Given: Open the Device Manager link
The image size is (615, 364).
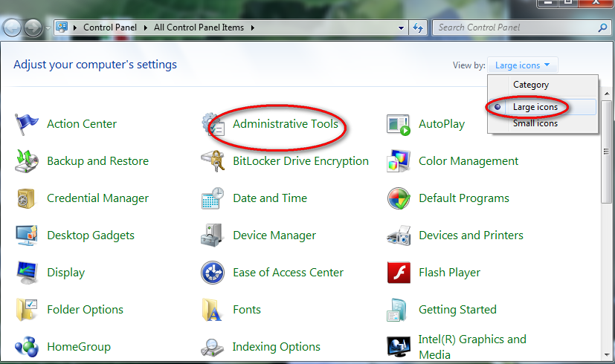Looking at the screenshot, I should pos(274,235).
